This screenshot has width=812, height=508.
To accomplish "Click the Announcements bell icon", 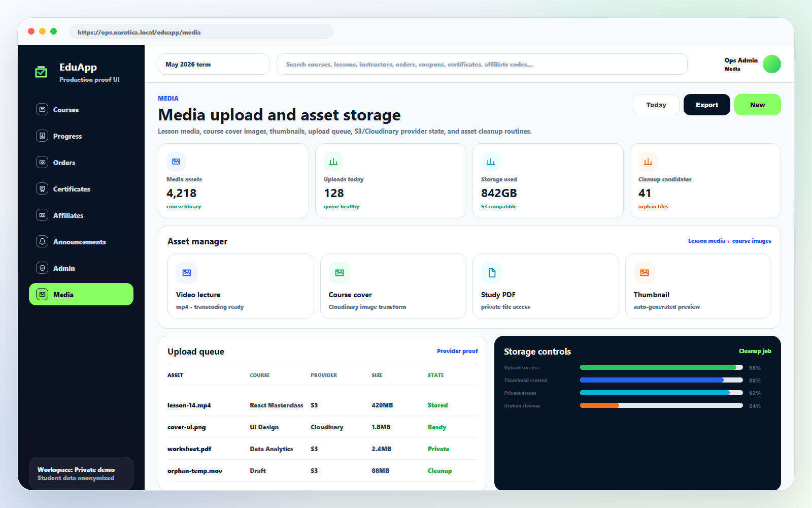I will click(42, 241).
